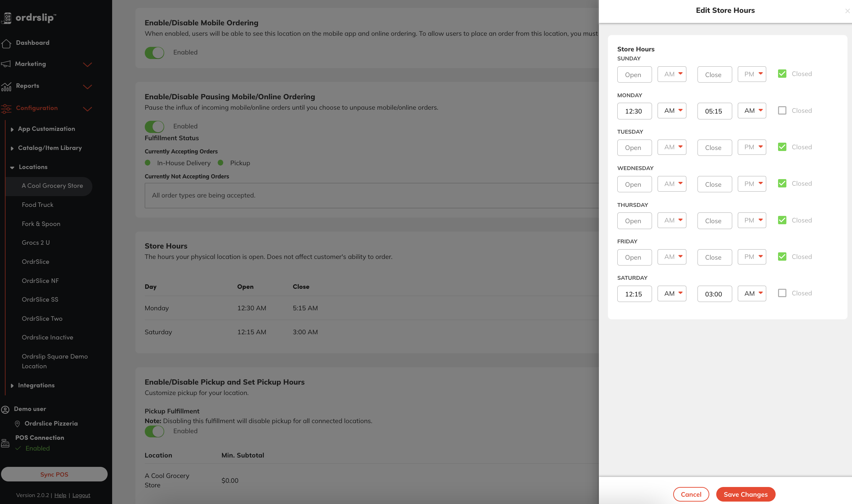Image resolution: width=852 pixels, height=504 pixels.
Task: Click the POS Connection register icon
Action: coord(5,443)
